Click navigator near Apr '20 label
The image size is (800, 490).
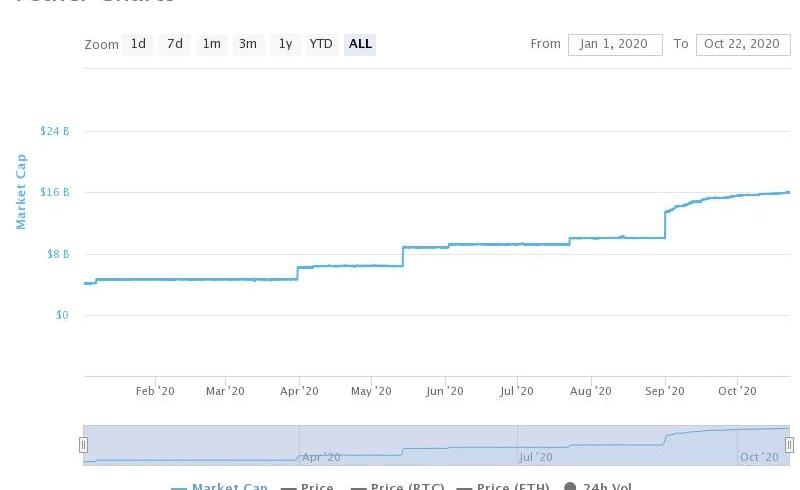click(x=321, y=457)
